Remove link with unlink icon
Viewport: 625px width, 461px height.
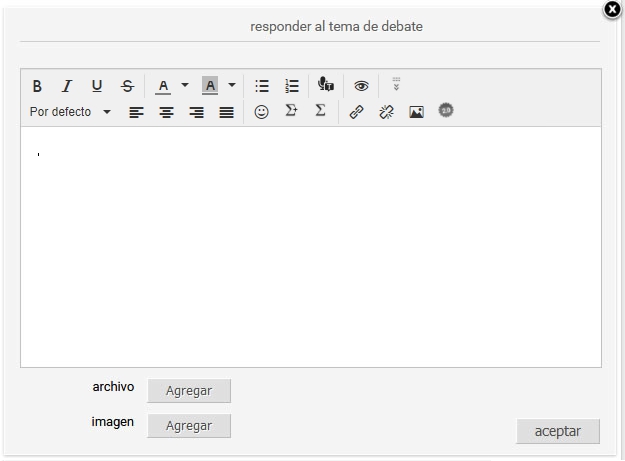[386, 112]
